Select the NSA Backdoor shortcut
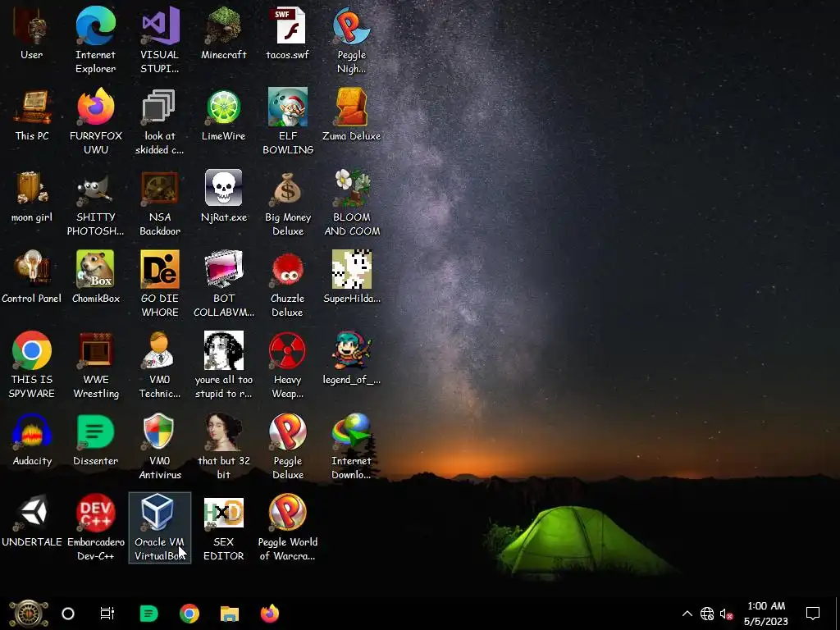 pyautogui.click(x=160, y=203)
